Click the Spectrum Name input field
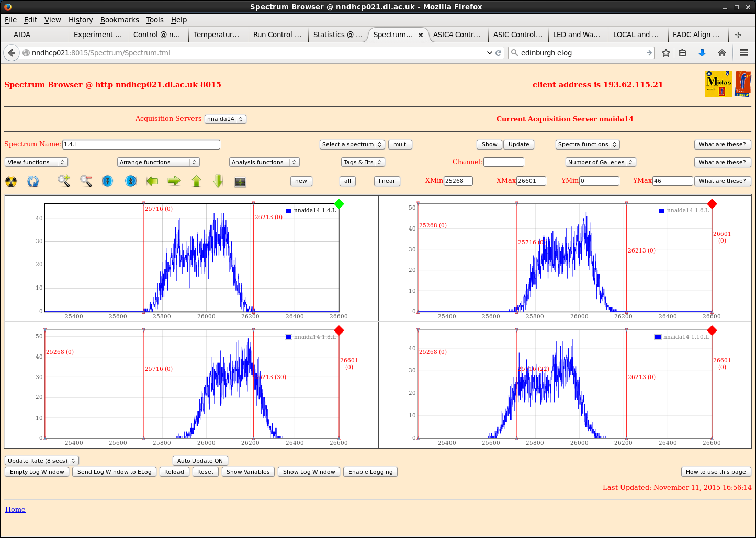This screenshot has height=538, width=756. [x=141, y=144]
